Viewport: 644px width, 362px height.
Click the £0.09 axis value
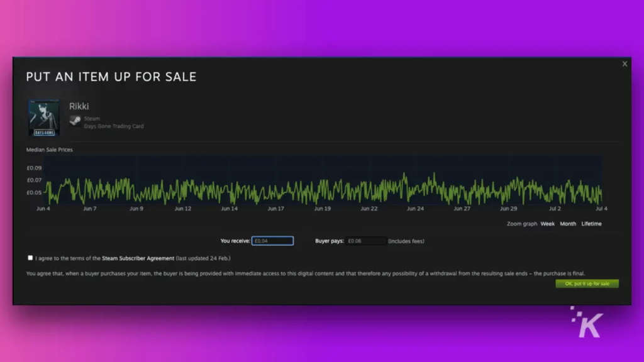[34, 168]
